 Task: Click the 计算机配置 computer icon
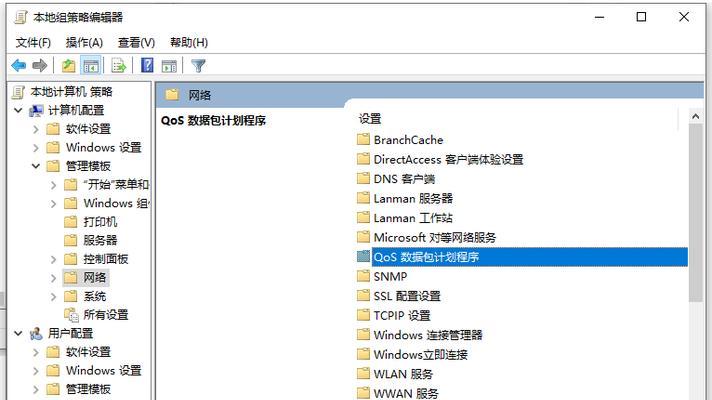[x=36, y=110]
